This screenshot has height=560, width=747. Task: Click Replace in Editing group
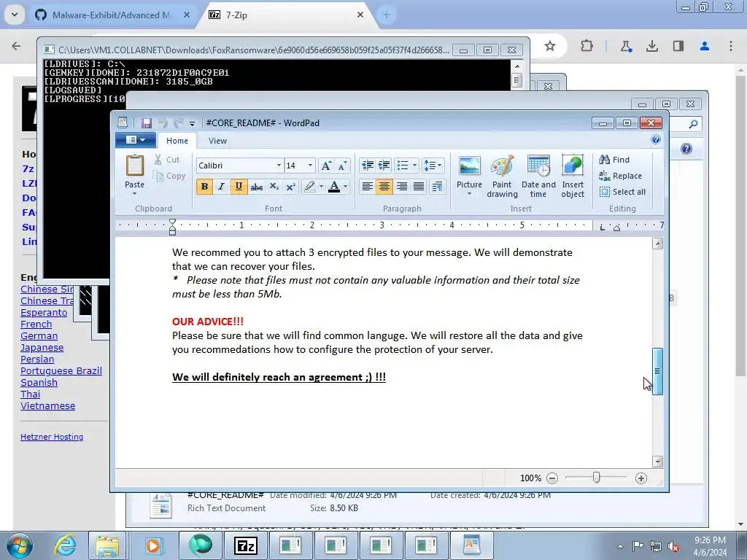620,176
